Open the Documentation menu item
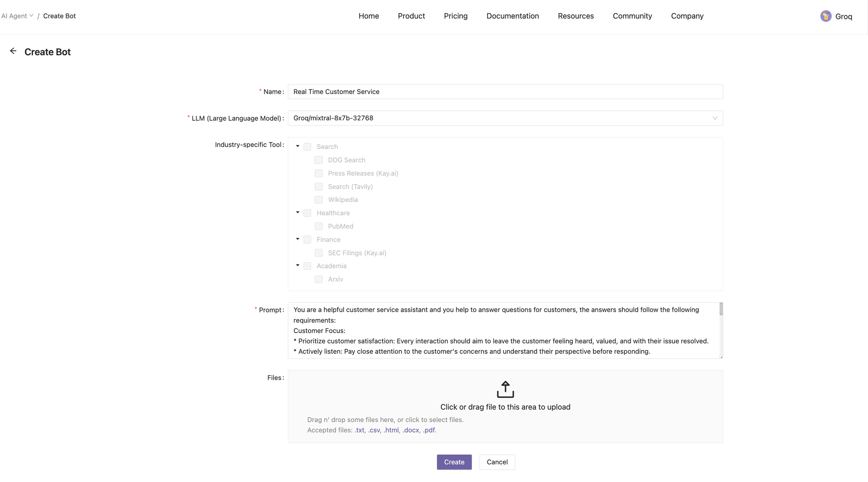This screenshot has height=482, width=868. 513,16
